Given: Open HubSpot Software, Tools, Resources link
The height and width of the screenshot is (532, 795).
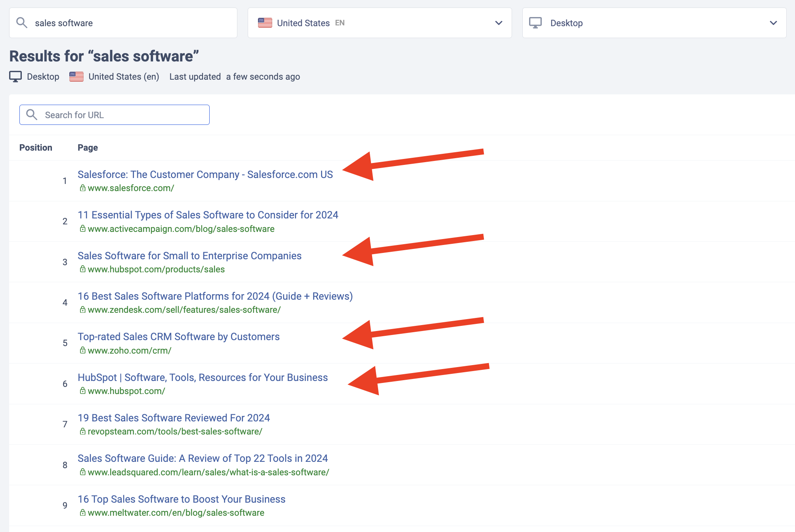Looking at the screenshot, I should click(x=203, y=377).
